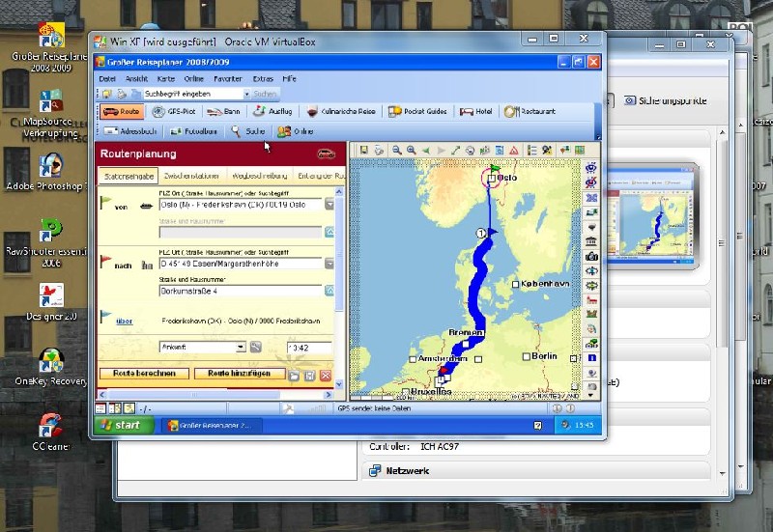Open the Hotel section
The height and width of the screenshot is (532, 773).
[476, 112]
